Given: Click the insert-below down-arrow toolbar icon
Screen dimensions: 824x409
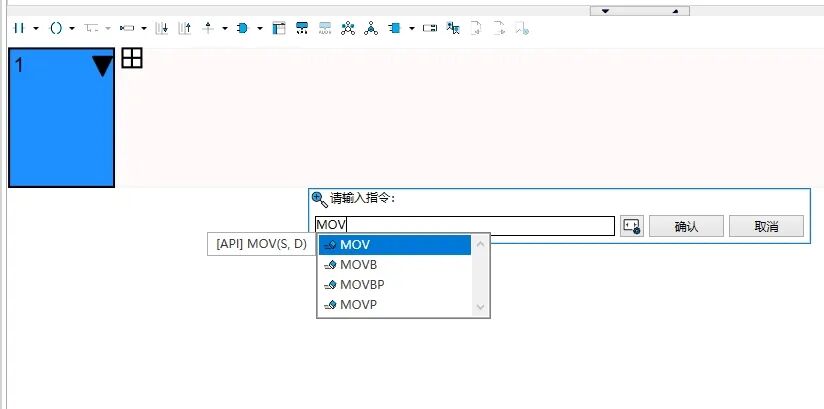Looking at the screenshot, I should pyautogui.click(x=161, y=28).
